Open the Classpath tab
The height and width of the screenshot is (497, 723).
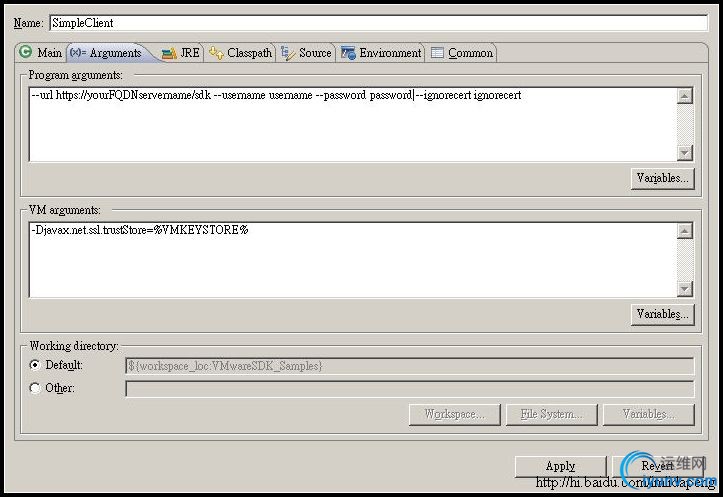[240, 53]
